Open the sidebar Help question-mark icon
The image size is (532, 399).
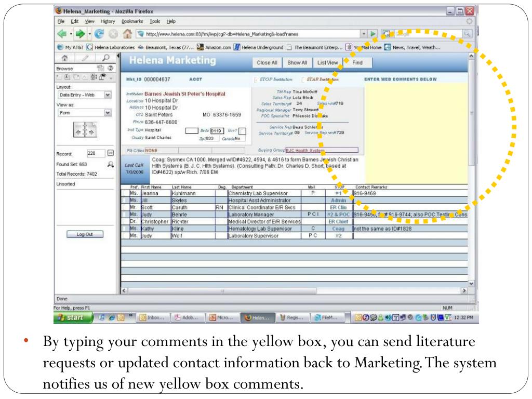[x=110, y=68]
